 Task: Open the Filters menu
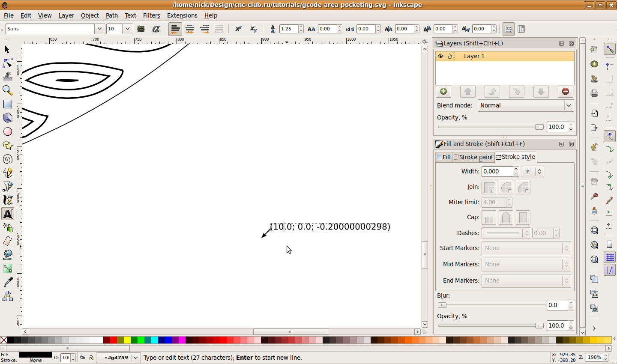152,15
